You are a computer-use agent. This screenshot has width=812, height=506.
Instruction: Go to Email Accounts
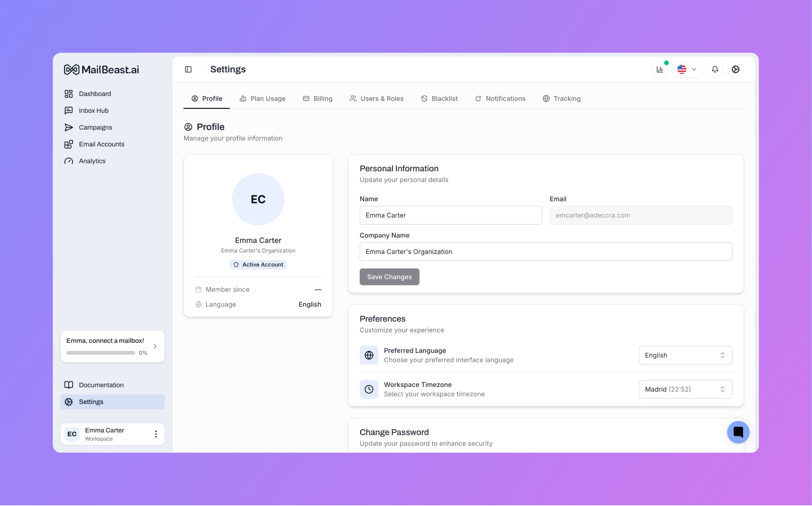(x=101, y=144)
